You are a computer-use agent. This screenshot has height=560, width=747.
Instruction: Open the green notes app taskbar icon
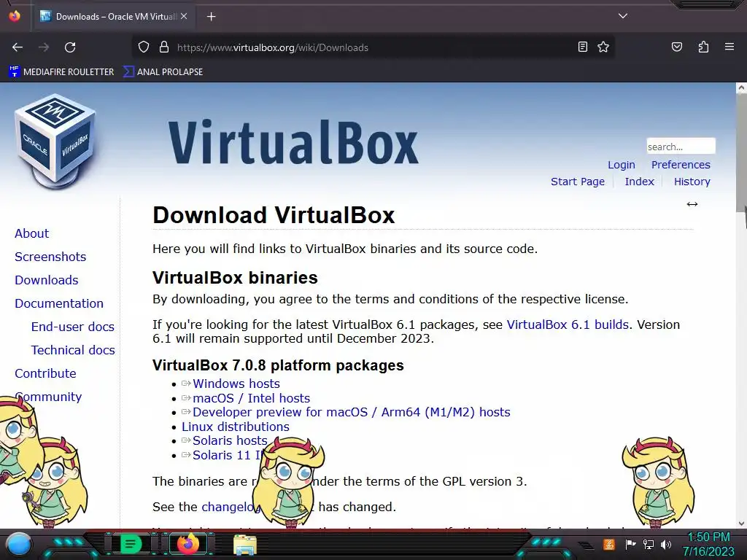coord(130,544)
